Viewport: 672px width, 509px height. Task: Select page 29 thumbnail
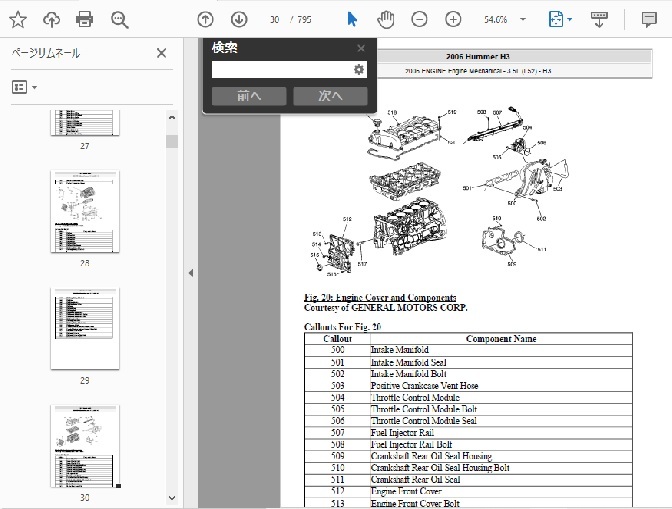pos(85,329)
